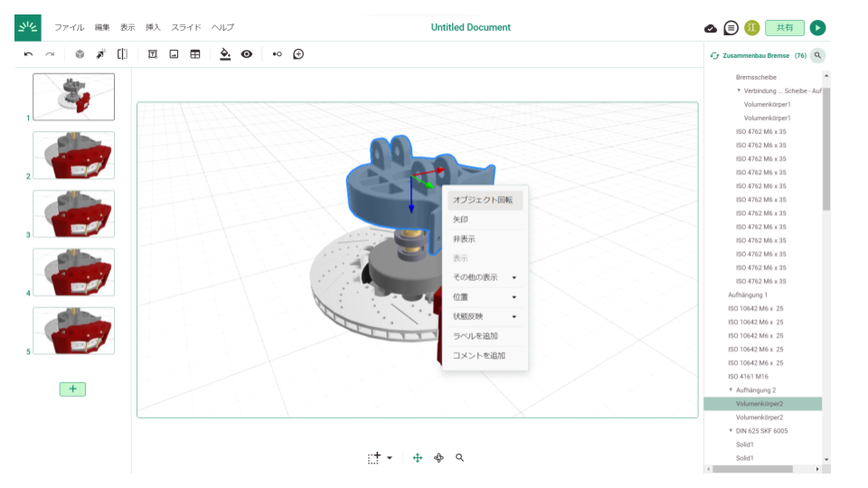The image size is (868, 488).
Task: Open the comments panel icon
Action: pyautogui.click(x=731, y=28)
